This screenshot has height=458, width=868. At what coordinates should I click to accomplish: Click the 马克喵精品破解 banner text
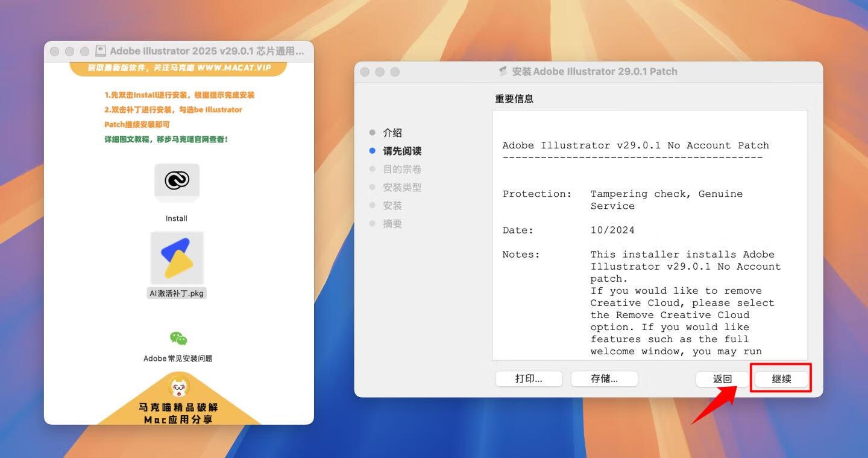click(x=178, y=407)
